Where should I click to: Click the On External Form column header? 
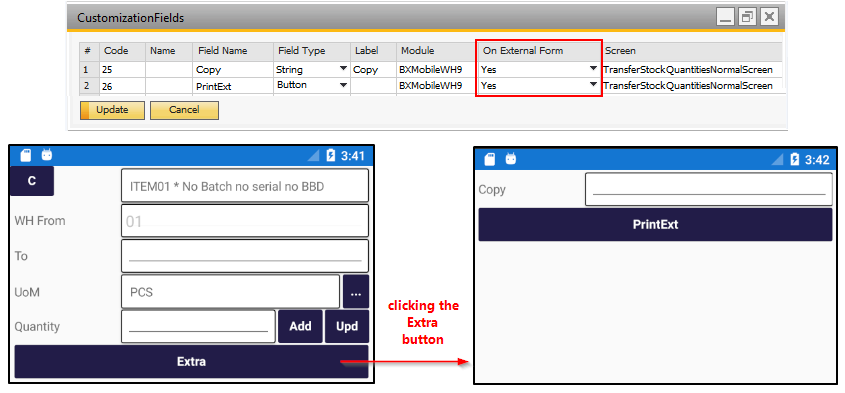[x=539, y=51]
